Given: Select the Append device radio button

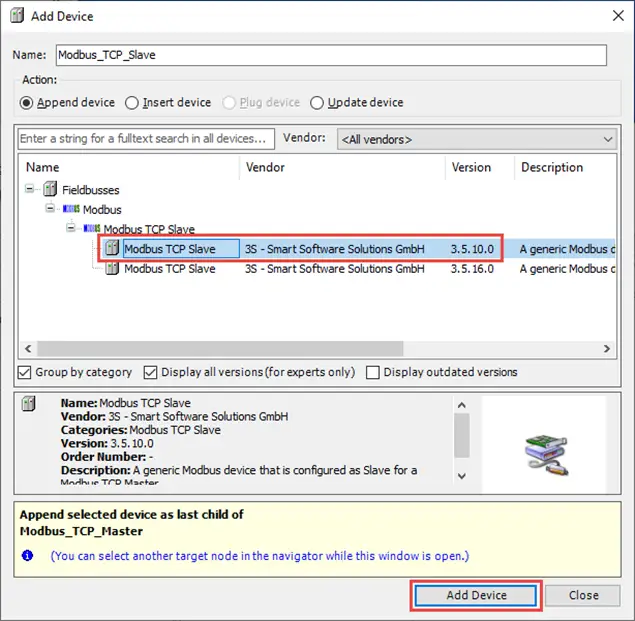Looking at the screenshot, I should tap(26, 103).
